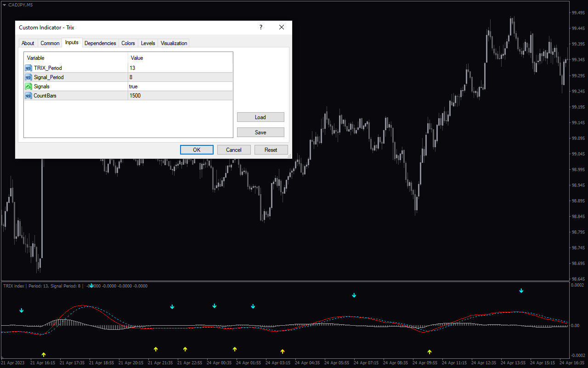
Task: Click the 99.495 price axis label
Action: click(577, 13)
